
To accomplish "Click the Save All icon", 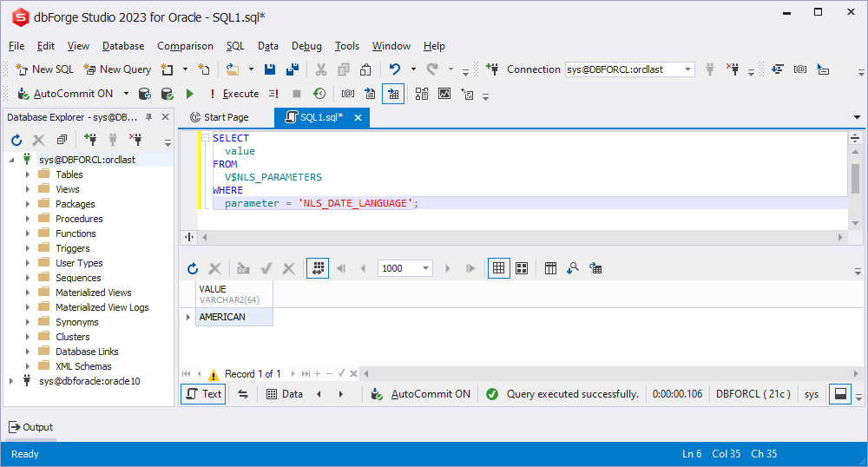I will coord(293,69).
